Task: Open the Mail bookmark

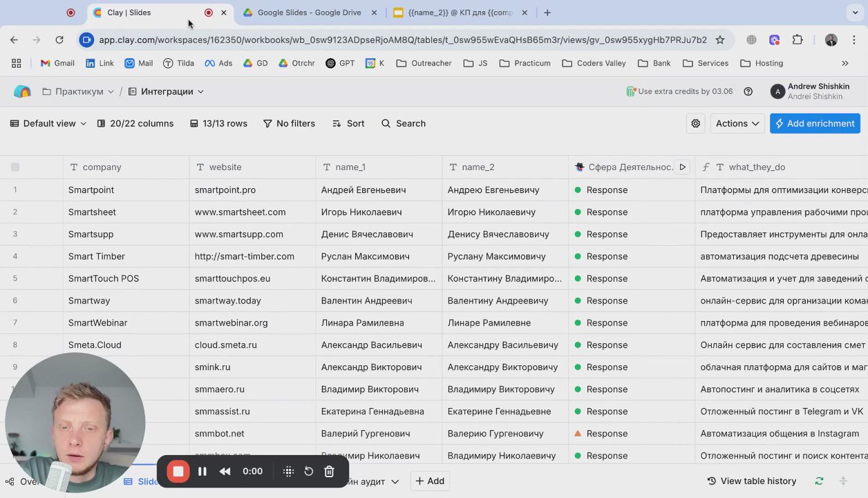Action: 139,63
